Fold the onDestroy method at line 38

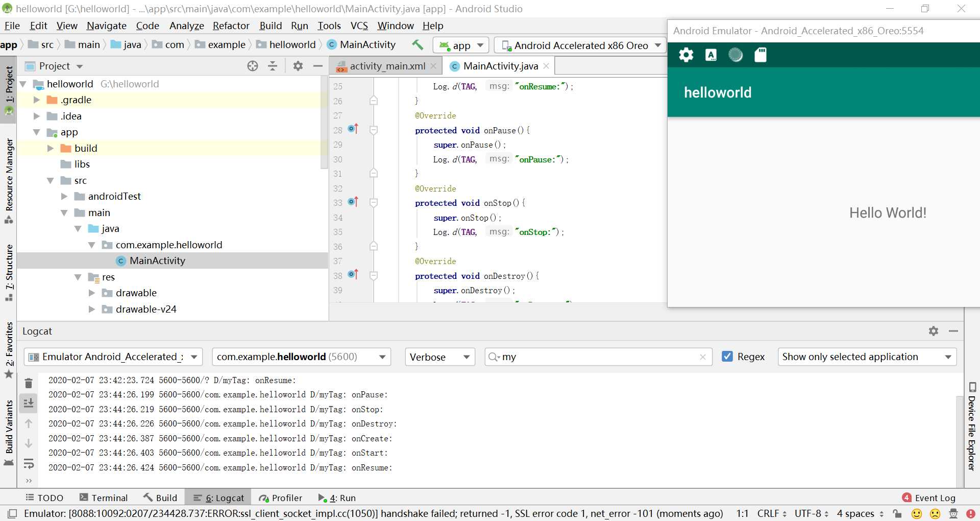(374, 276)
